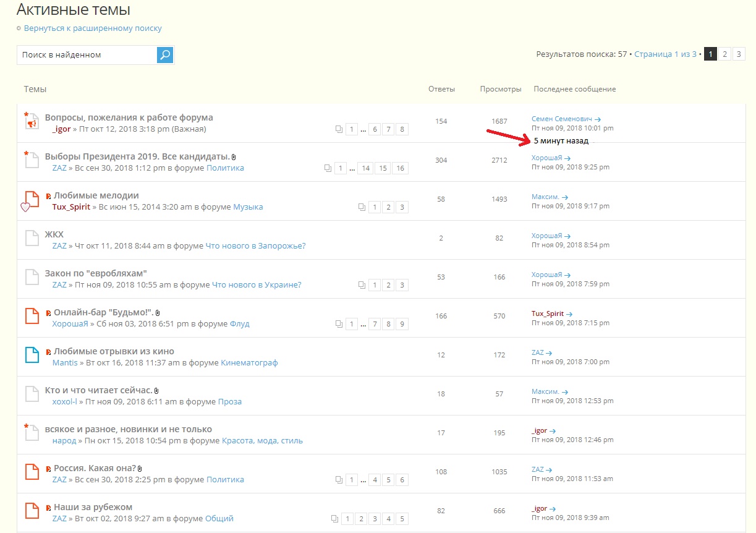Click the first-unread-post icon before Россия. Какая она?

pyautogui.click(x=49, y=469)
